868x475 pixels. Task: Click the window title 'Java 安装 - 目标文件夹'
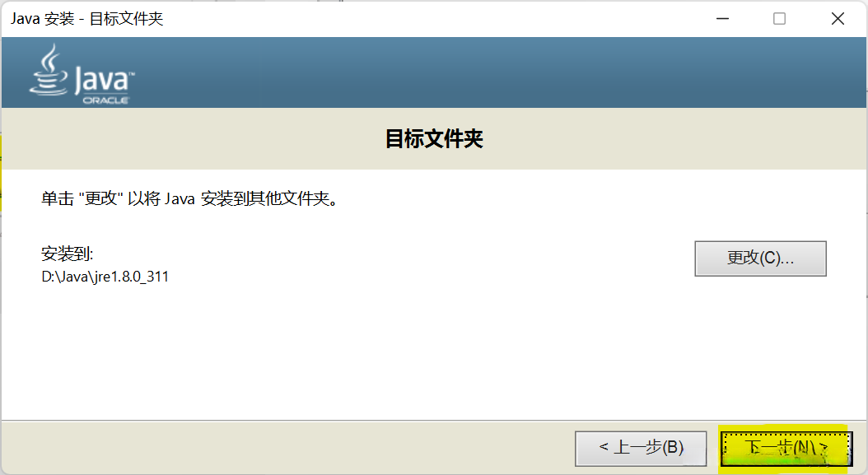click(87, 19)
